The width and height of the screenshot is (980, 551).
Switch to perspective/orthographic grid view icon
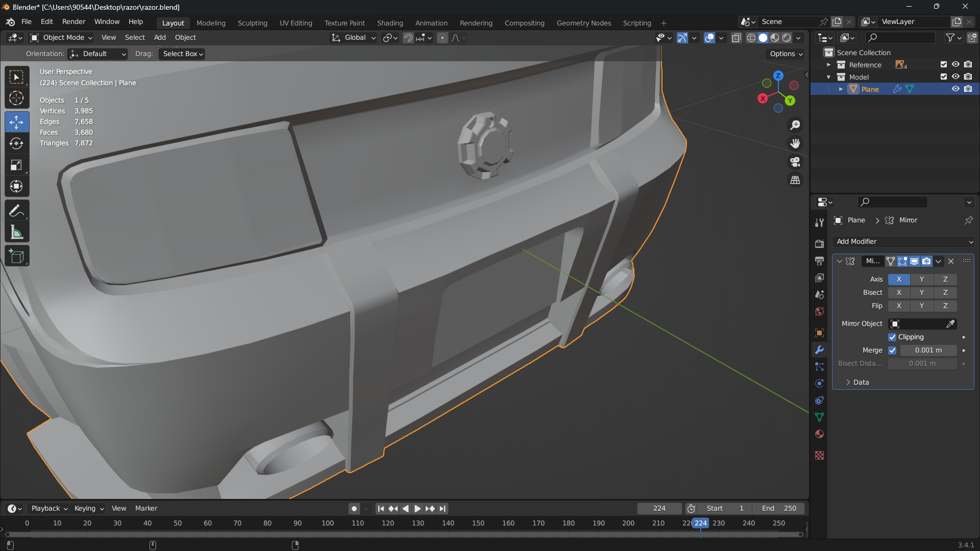coord(795,181)
